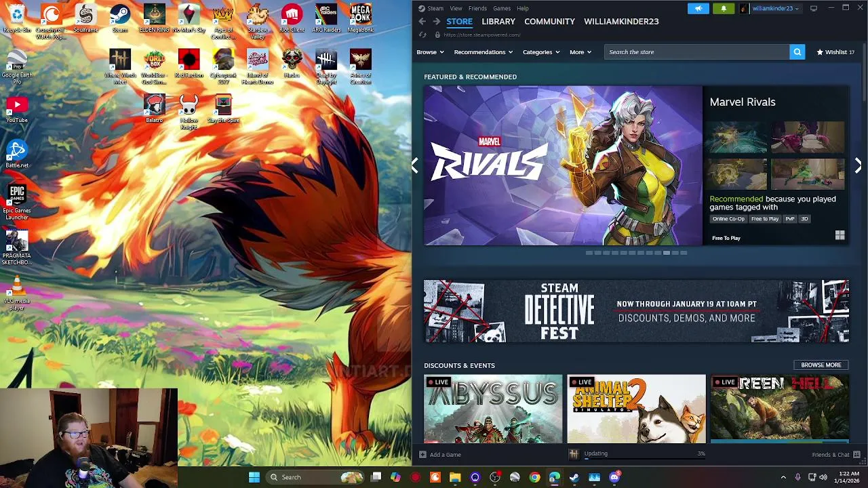Click the Windows platform icon on Marvel Rivals

(x=840, y=235)
